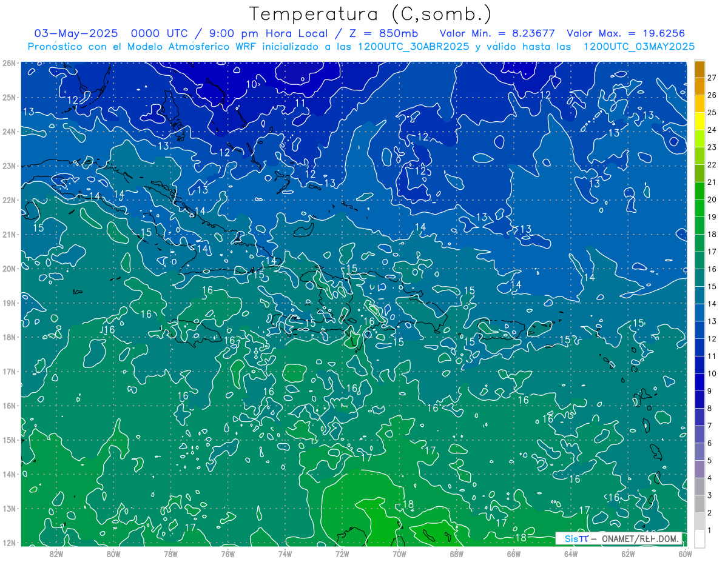Click the color scale label "20"

click(x=712, y=199)
